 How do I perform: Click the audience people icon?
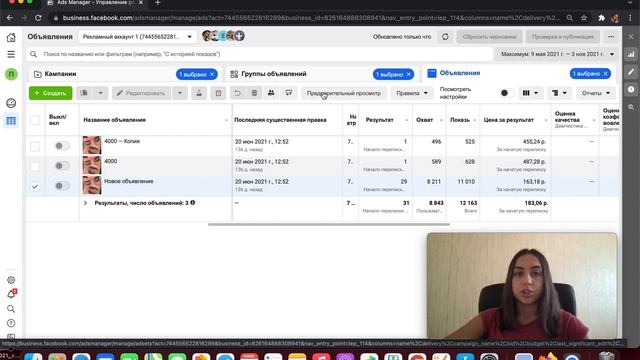[271, 93]
